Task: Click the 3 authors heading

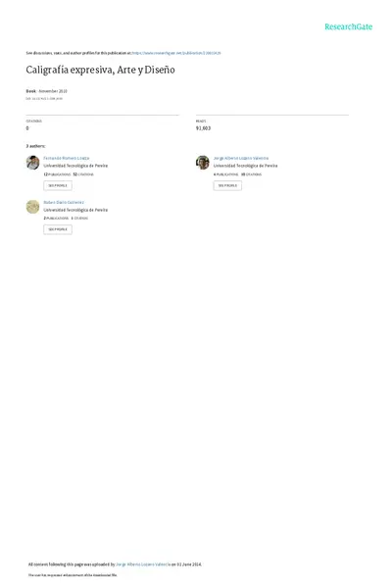Action: [x=35, y=146]
